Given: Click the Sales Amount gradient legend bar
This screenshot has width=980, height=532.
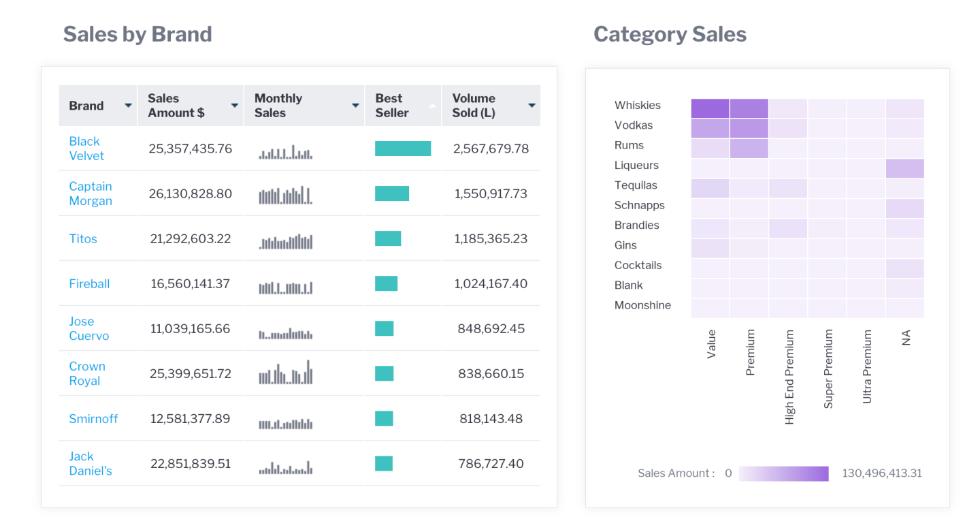Looking at the screenshot, I should tap(783, 473).
